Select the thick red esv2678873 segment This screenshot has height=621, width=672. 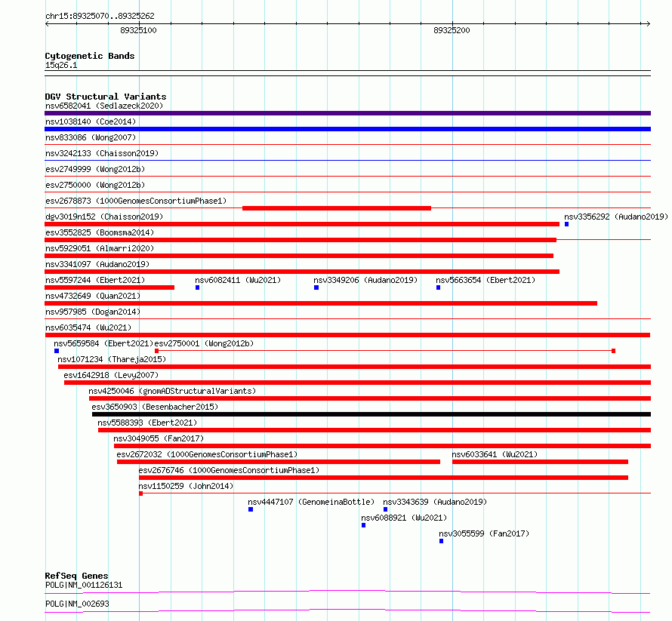point(337,208)
